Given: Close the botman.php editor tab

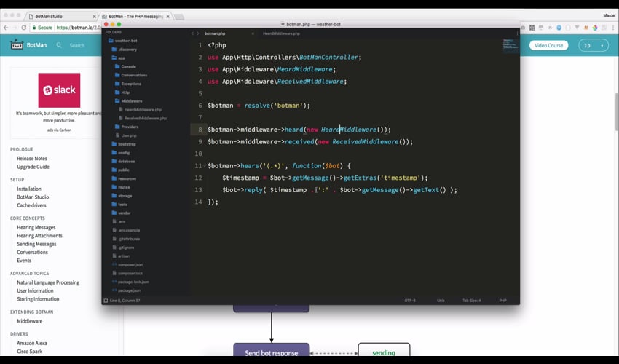Looking at the screenshot, I should pyautogui.click(x=253, y=33).
